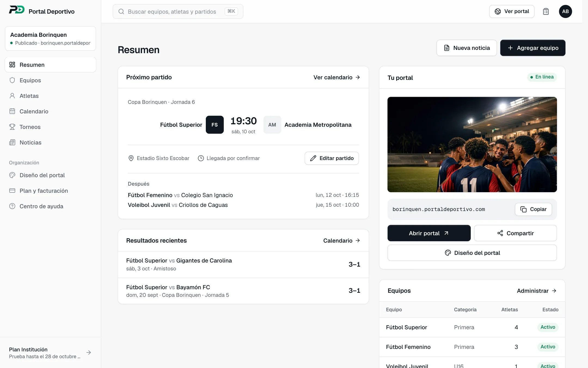The width and height of the screenshot is (588, 368).
Task: Open Centro de ayuda
Action: coord(50,206)
